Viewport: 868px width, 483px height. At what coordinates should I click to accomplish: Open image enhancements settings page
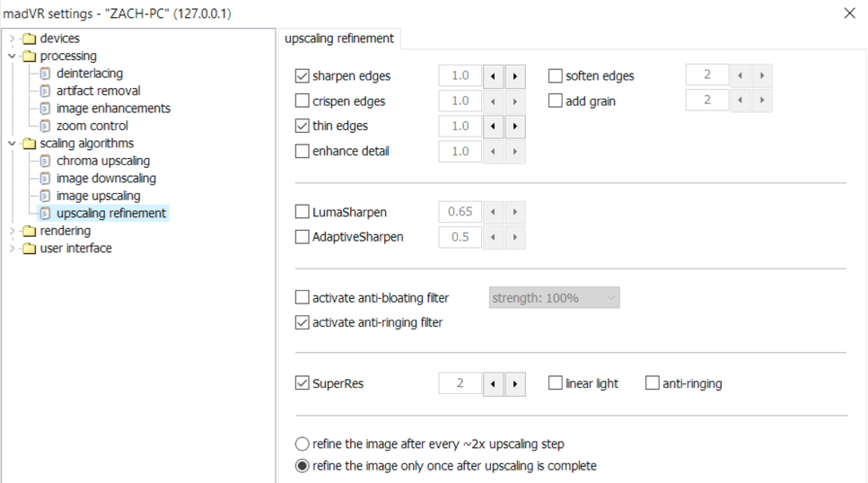pos(113,109)
